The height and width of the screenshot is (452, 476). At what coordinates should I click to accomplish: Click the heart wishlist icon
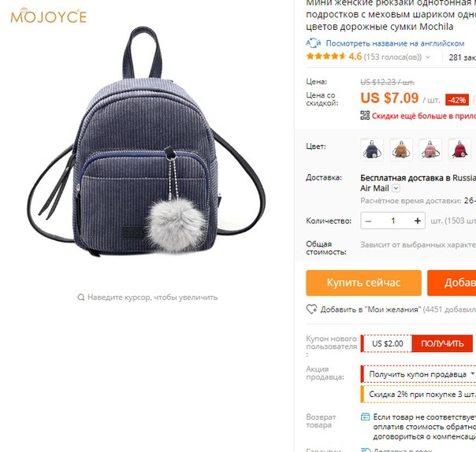pyautogui.click(x=311, y=309)
